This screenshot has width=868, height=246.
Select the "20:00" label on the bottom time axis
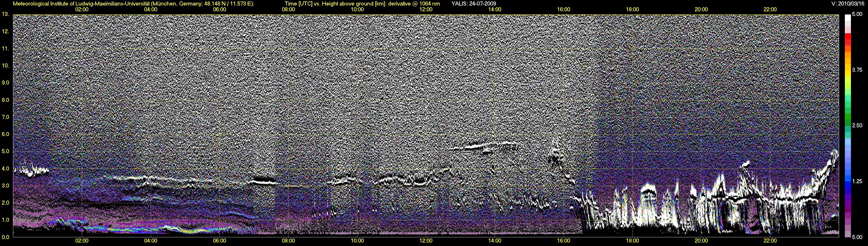701,241
